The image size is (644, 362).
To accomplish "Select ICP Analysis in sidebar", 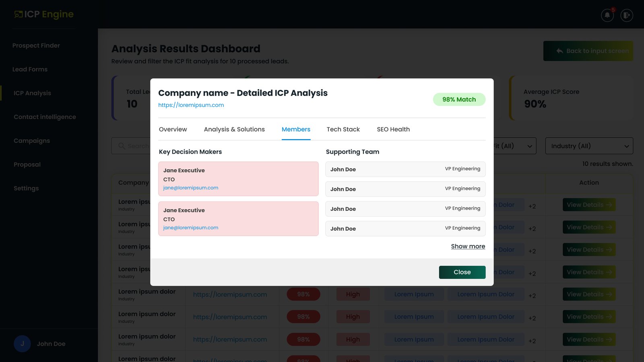I will tap(32, 93).
